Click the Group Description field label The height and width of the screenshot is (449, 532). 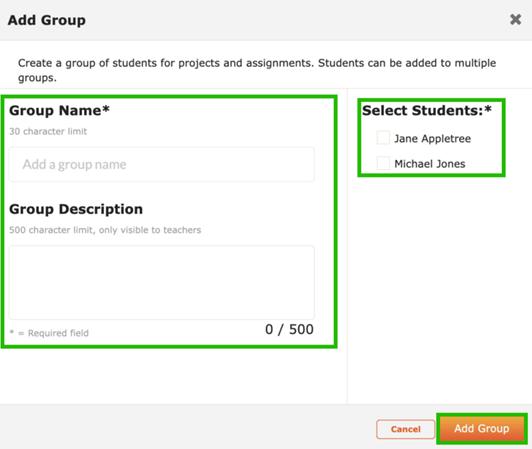click(76, 209)
